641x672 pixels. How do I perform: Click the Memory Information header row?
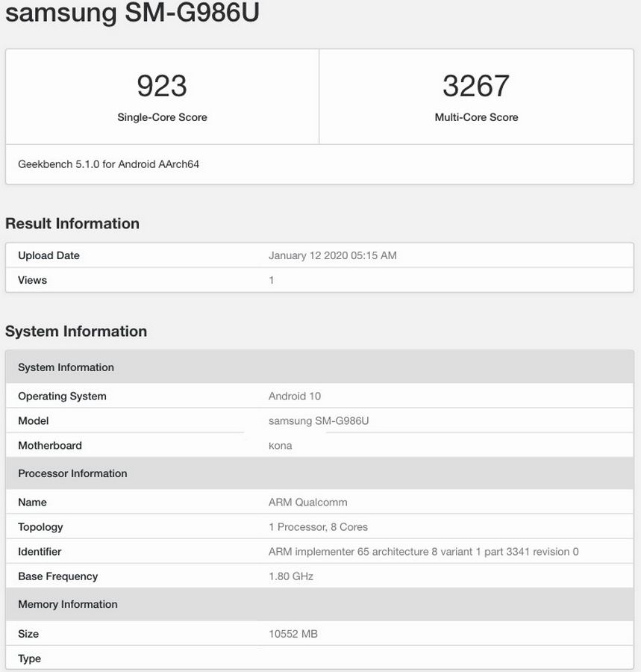pyautogui.click(x=319, y=604)
